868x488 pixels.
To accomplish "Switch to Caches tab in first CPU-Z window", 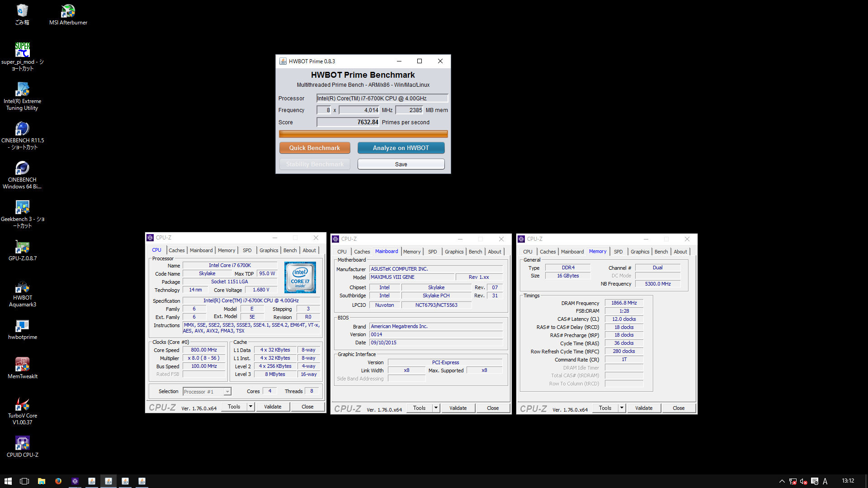I will click(176, 250).
